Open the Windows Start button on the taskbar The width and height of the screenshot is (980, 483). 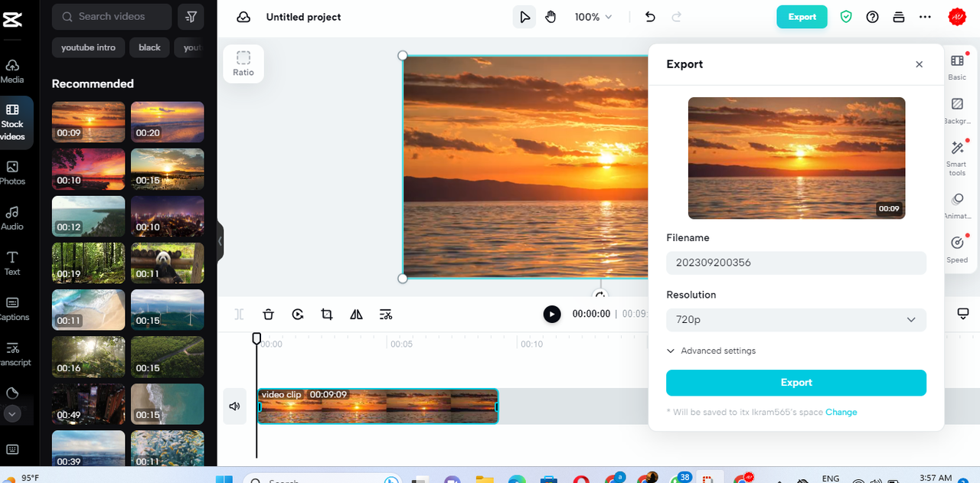224,479
